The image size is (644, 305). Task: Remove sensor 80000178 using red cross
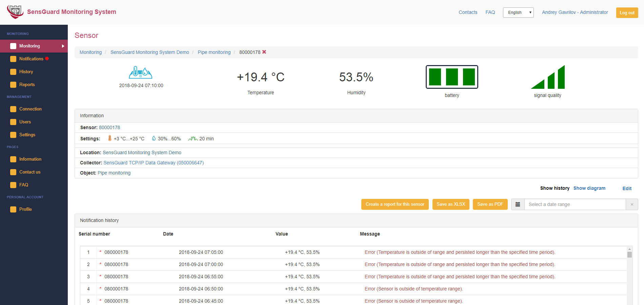coord(264,52)
